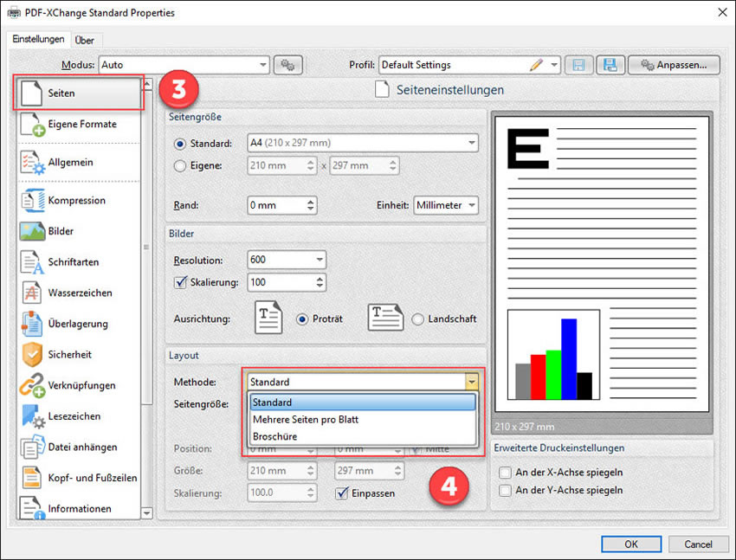Switch to the Über tab
This screenshot has height=560, width=736.
point(85,41)
